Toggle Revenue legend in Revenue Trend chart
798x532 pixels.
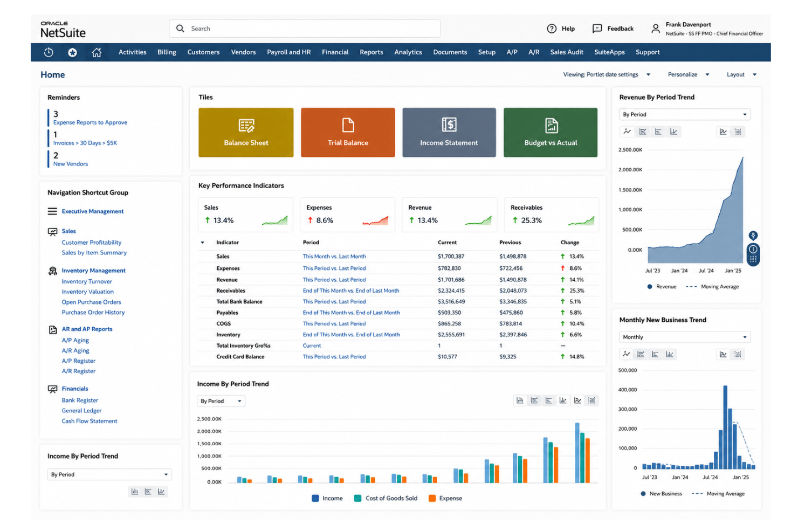point(662,287)
